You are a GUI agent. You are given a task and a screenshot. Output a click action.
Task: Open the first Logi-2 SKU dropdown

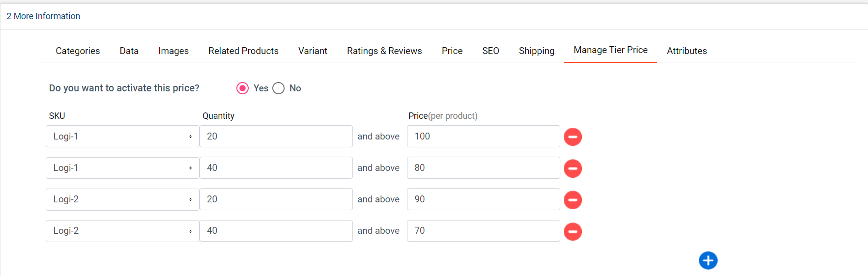click(x=122, y=199)
